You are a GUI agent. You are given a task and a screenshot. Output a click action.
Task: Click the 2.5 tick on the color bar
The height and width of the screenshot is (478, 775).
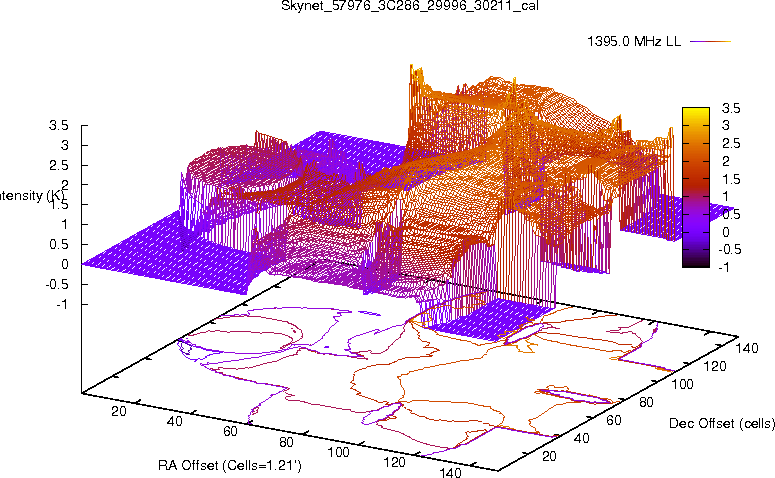731,143
